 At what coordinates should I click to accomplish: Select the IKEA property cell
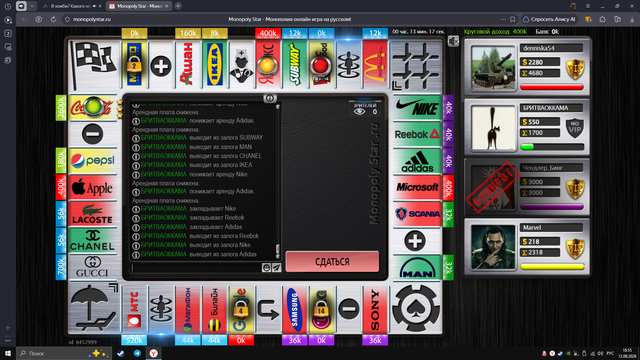(215, 64)
